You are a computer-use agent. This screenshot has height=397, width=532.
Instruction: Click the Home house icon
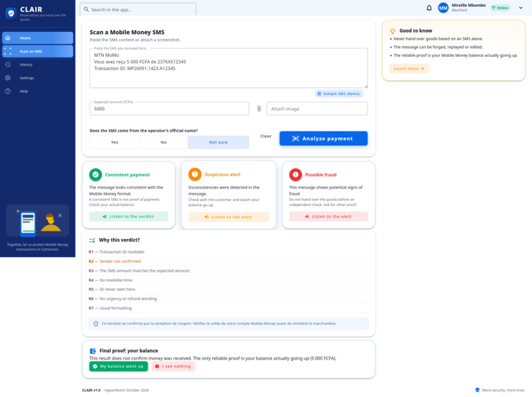[8, 38]
